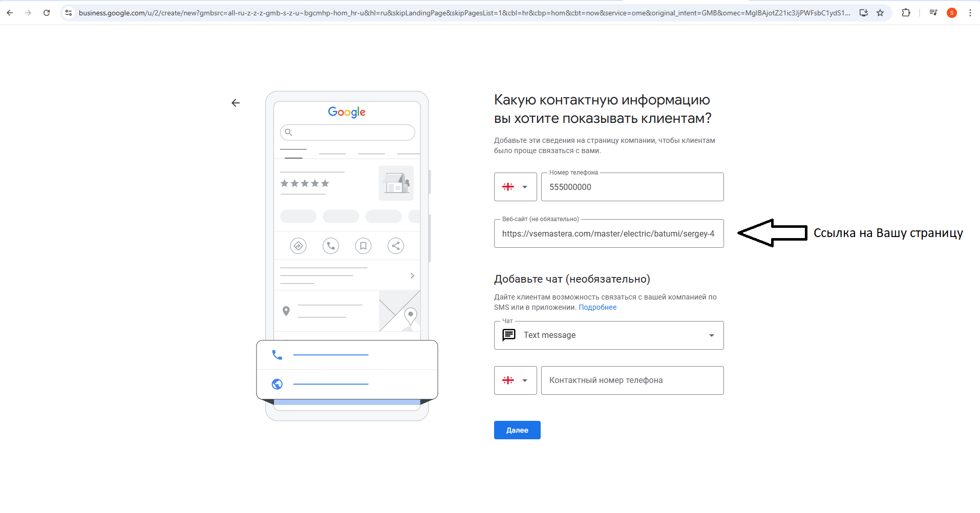This screenshot has height=513, width=980.
Task: Open the country flag dropdown for Контактный номер телефона
Action: pyautogui.click(x=515, y=380)
